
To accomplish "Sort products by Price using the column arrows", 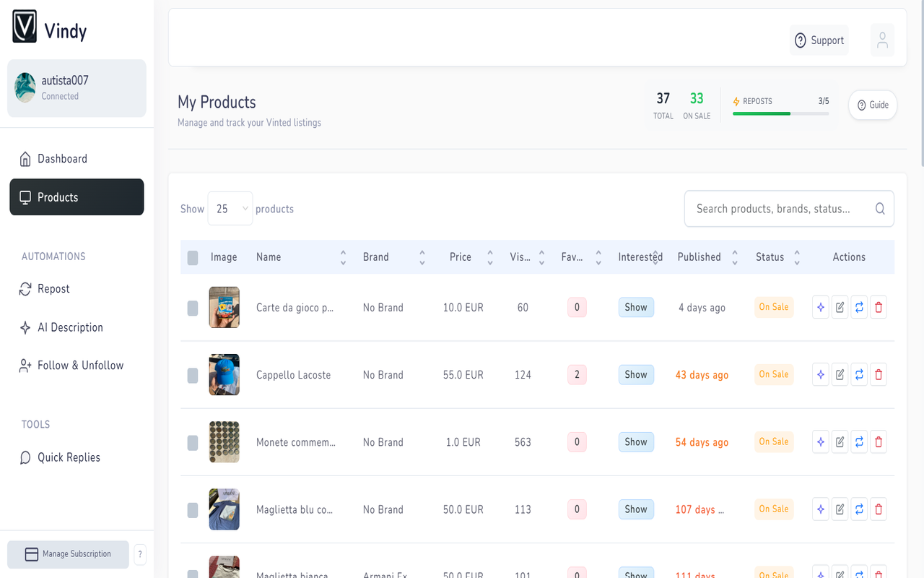I will click(x=489, y=256).
